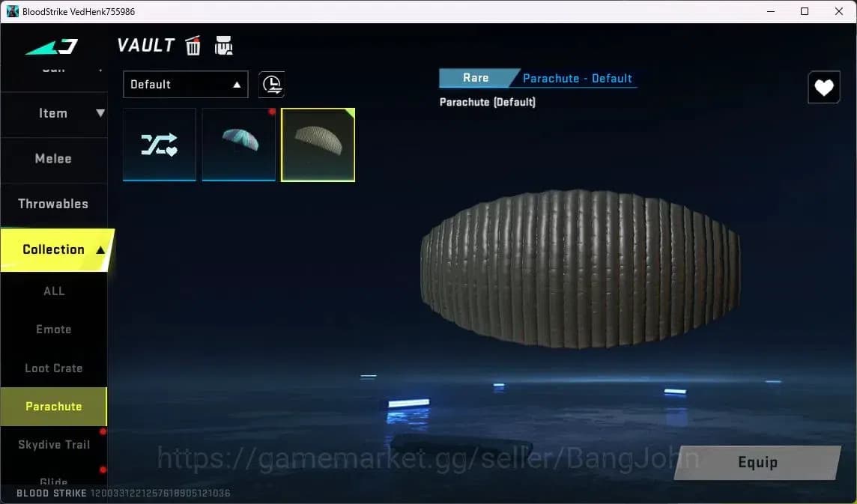The height and width of the screenshot is (504, 857).
Task: Select the teal parachute thumbnail
Action: point(239,145)
